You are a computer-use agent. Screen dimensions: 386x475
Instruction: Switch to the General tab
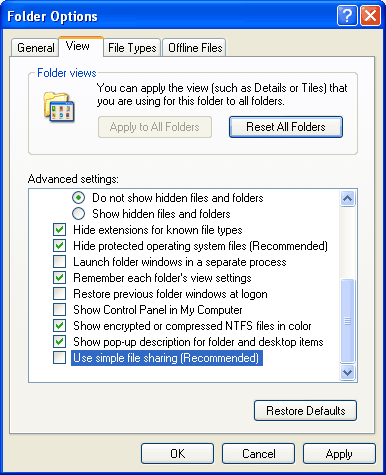click(35, 48)
